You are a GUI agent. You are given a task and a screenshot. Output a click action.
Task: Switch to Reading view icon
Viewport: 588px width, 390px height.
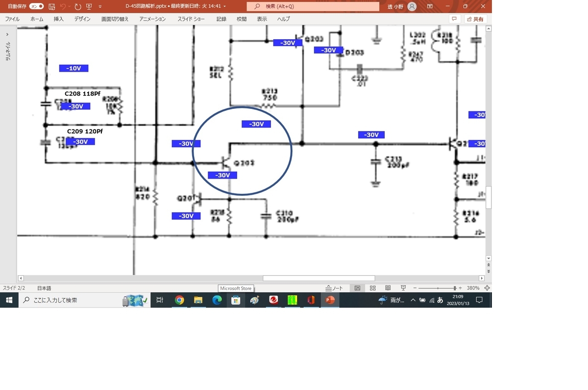388,288
